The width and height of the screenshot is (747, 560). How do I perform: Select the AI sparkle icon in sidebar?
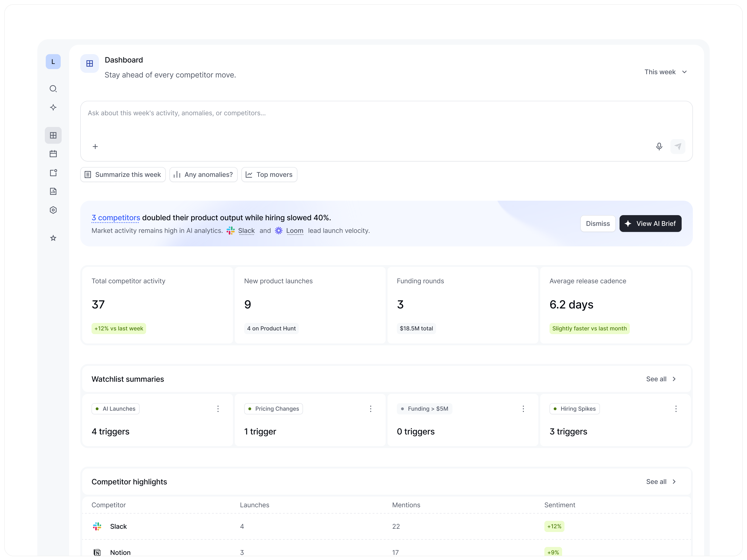point(53,107)
